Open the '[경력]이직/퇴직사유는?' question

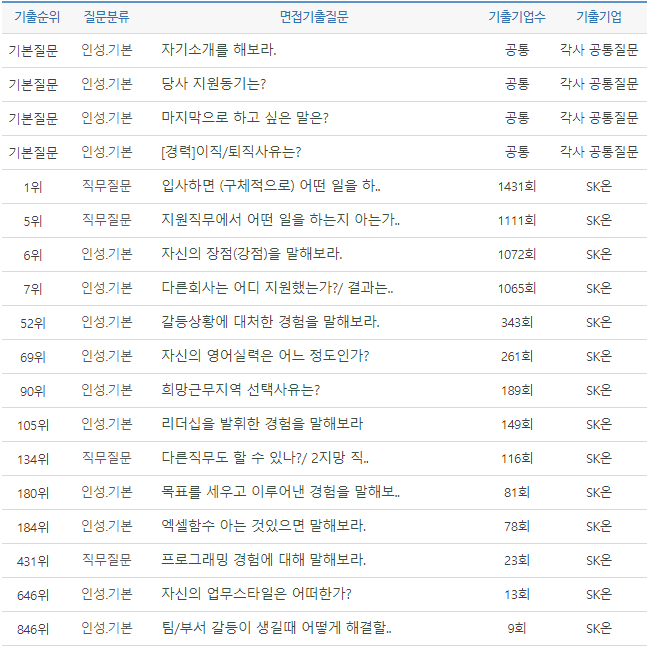[x=231, y=152]
